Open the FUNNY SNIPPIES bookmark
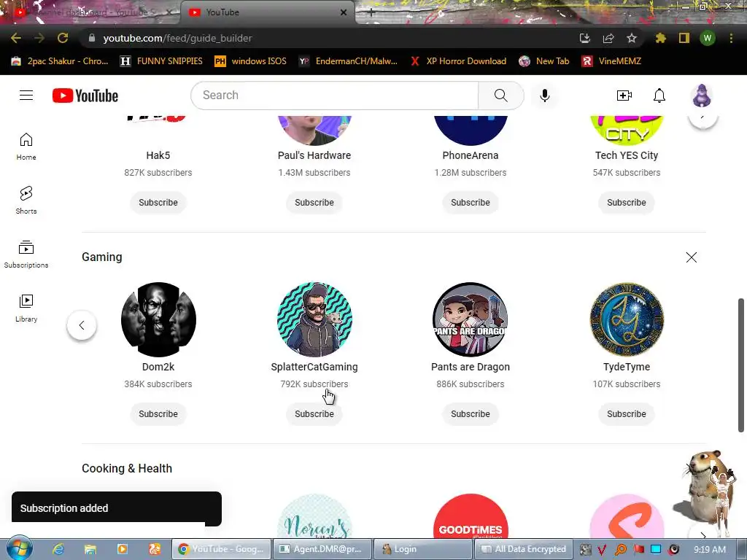This screenshot has width=747, height=560. point(161,61)
